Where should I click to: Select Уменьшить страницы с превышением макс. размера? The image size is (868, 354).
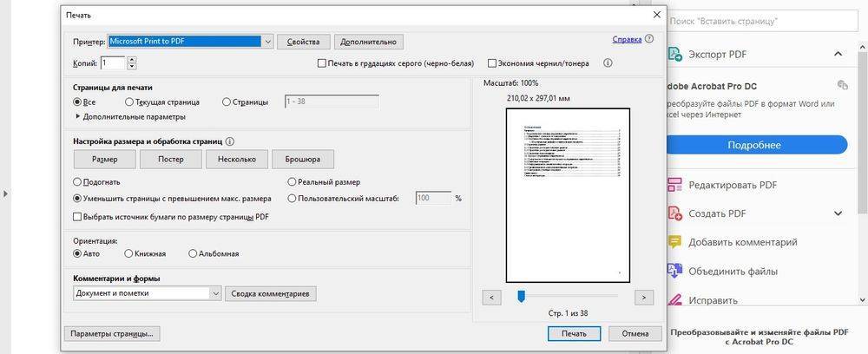tap(77, 198)
